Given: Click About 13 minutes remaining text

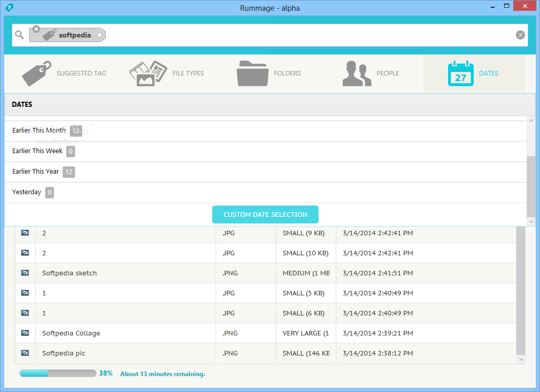Looking at the screenshot, I should click(x=162, y=374).
